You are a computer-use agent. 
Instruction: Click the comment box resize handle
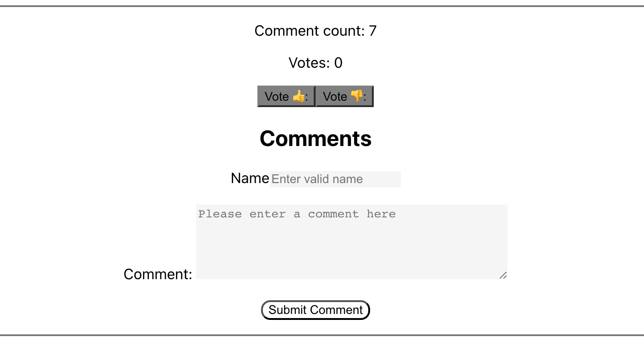pyautogui.click(x=503, y=275)
